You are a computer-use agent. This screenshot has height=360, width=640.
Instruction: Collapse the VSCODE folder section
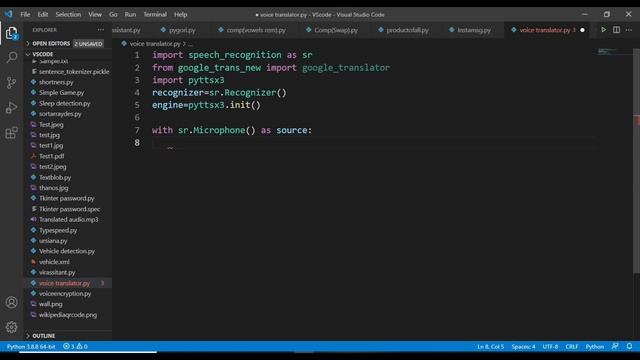coord(42,54)
